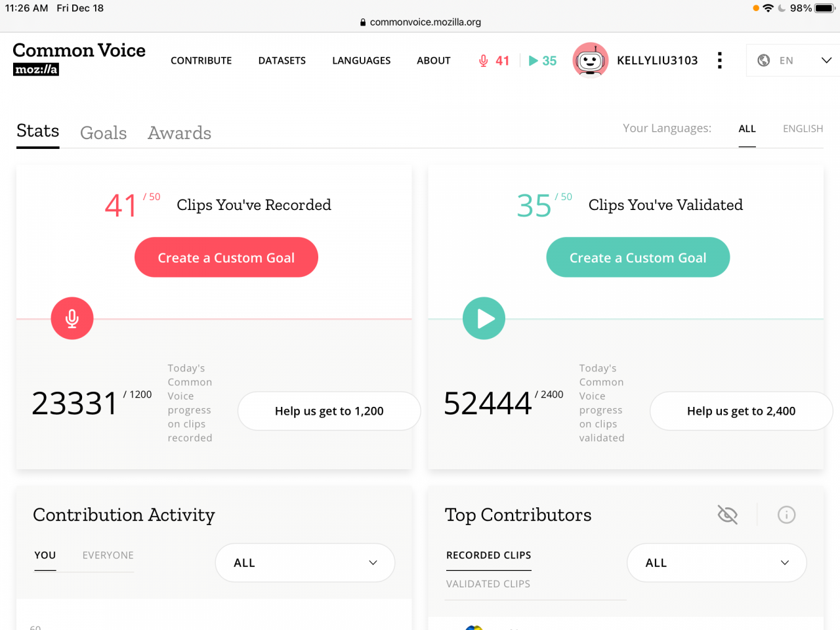840x630 pixels.
Task: Click the round red microphone record button
Action: click(72, 318)
